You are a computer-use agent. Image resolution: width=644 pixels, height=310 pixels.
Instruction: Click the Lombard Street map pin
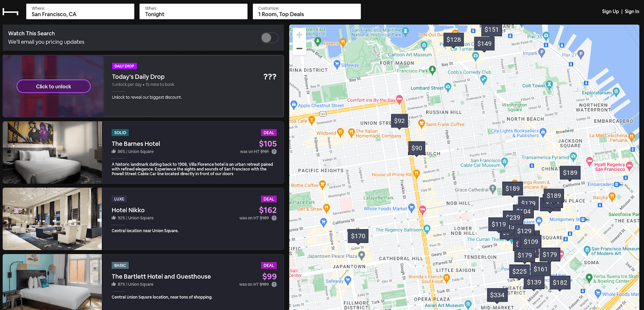pyautogui.click(x=448, y=87)
